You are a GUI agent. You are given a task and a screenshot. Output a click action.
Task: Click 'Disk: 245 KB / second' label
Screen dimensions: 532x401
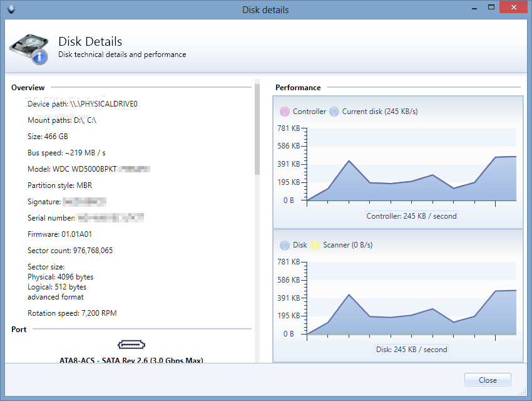(x=412, y=350)
